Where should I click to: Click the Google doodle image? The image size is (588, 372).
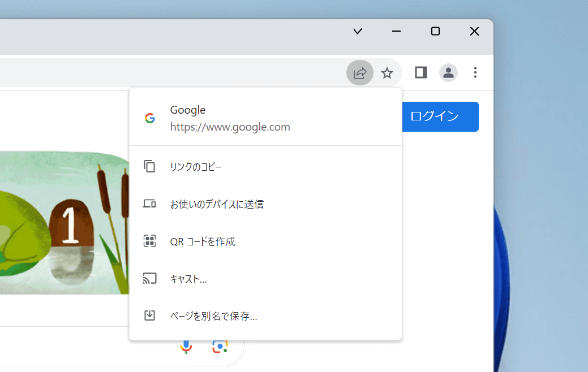(65, 223)
